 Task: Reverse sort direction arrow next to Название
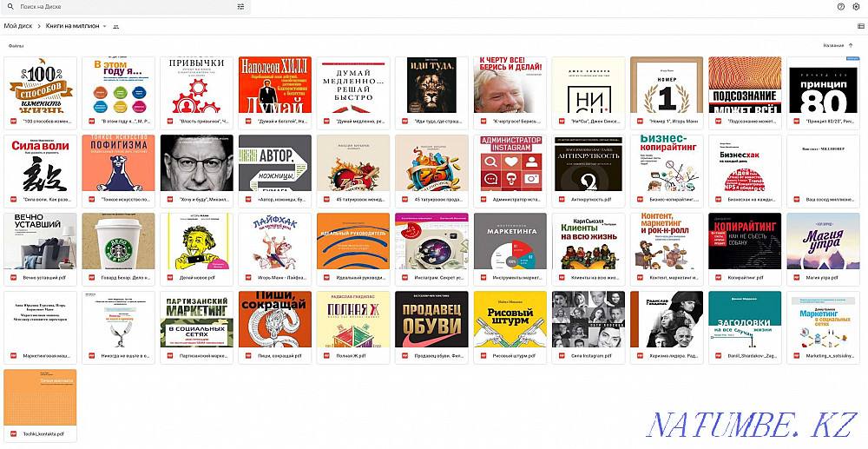851,45
